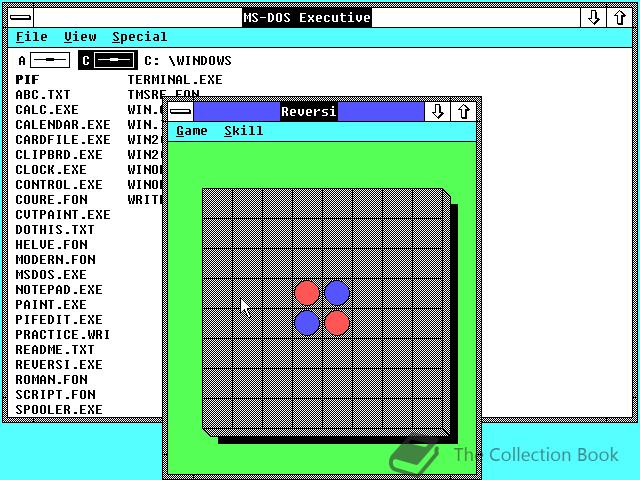Click the Reversi title bar
The width and height of the screenshot is (640, 480).
pos(309,111)
